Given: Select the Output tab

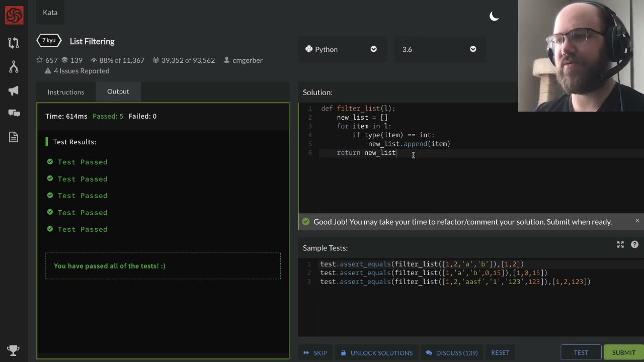Looking at the screenshot, I should [118, 92].
